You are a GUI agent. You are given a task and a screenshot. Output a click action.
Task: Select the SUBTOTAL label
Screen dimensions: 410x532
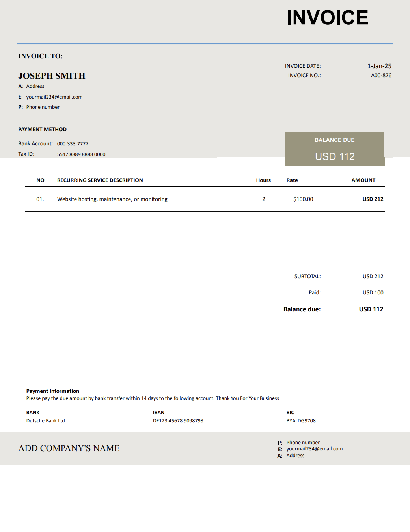pos(307,276)
